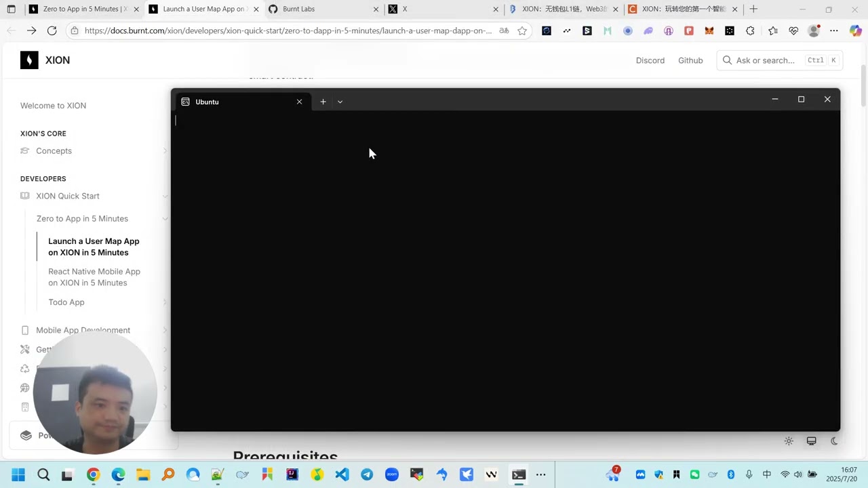
Task: Open Browser essentials heart icon
Action: (793, 30)
